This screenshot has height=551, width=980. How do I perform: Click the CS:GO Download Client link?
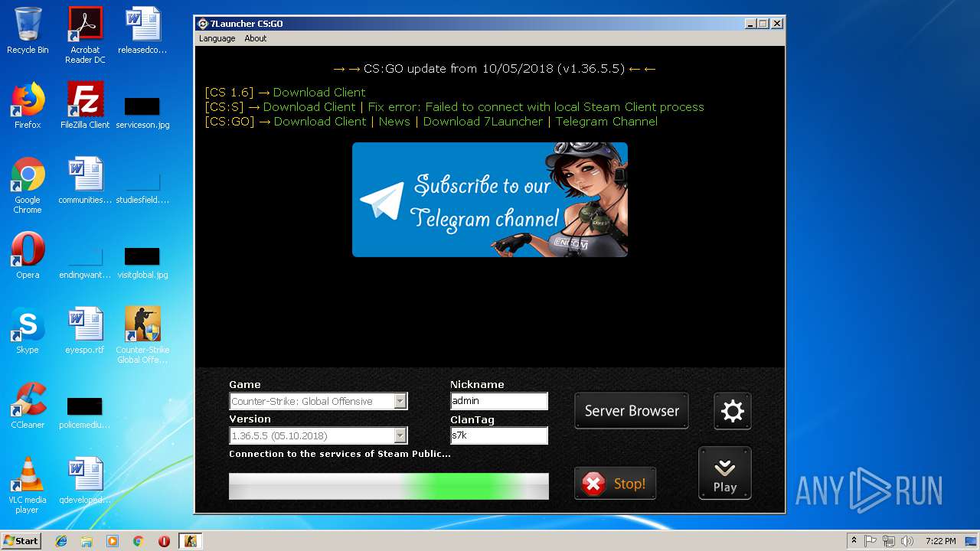pos(320,122)
